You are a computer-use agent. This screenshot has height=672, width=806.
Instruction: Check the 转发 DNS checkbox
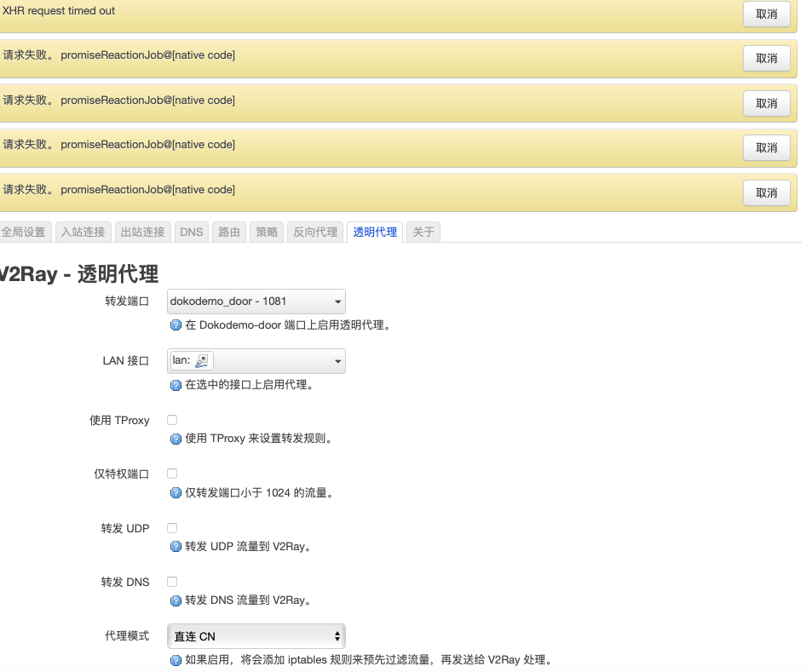coord(172,582)
